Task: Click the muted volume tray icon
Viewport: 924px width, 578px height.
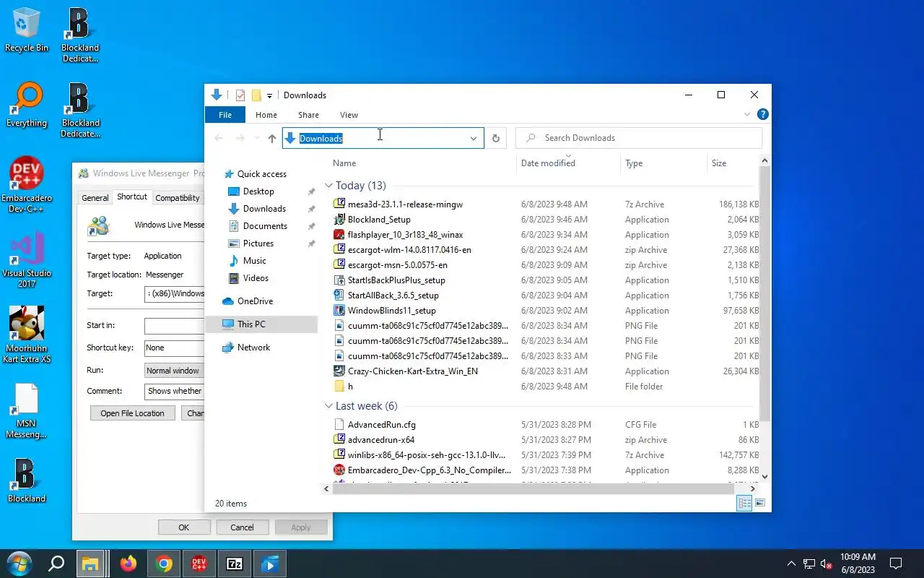Action: coord(827,564)
